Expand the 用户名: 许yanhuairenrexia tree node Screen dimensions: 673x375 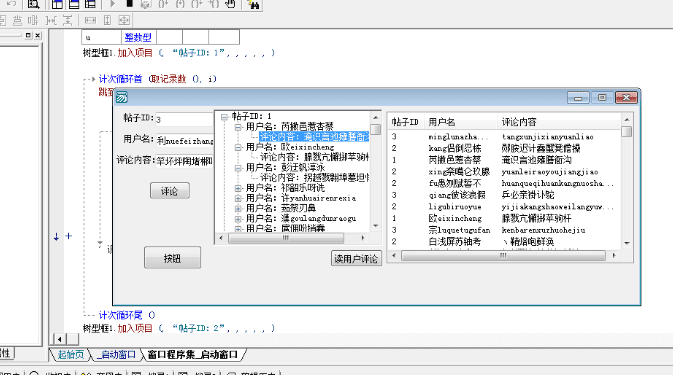[238, 198]
